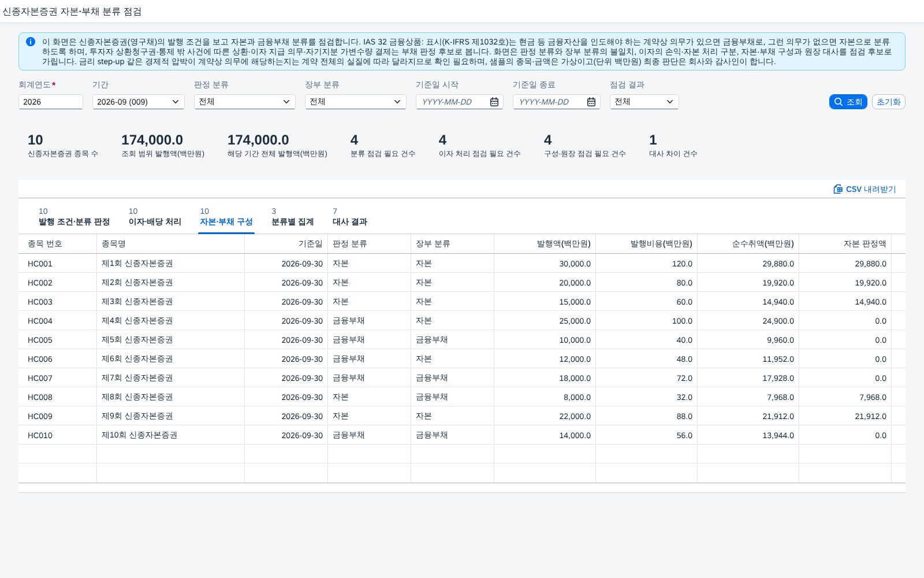Viewport: 924px width, 578px height.
Task: Click the 발행액(백만원) column header
Action: [x=545, y=244]
